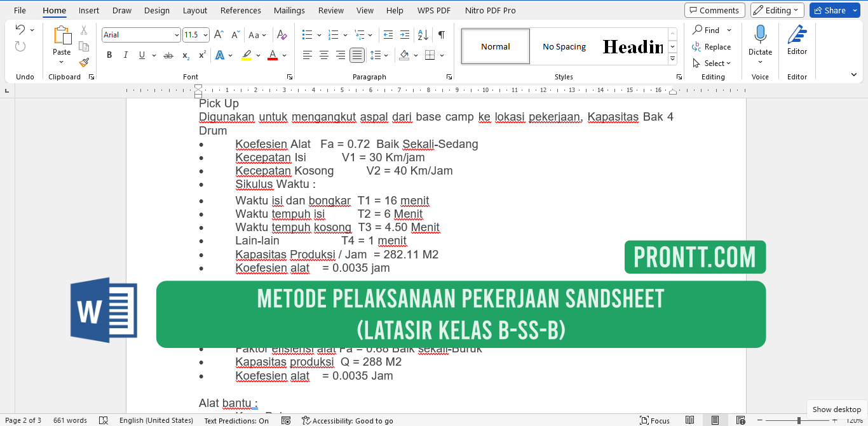Screen dimensions: 868x426
Task: Toggle Focus mode in status bar
Action: (655, 420)
